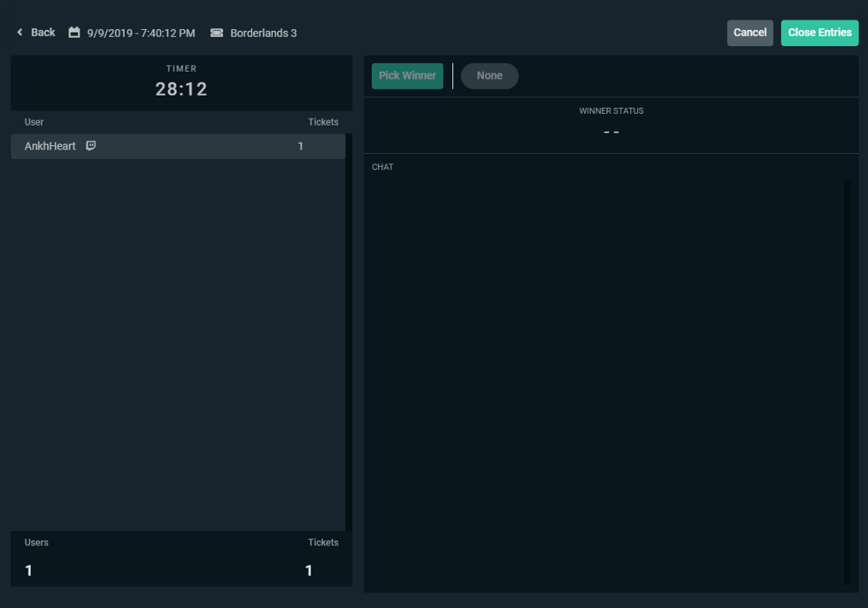Click the chat panel vertical scrollbar
The image size is (868, 608).
(847, 381)
